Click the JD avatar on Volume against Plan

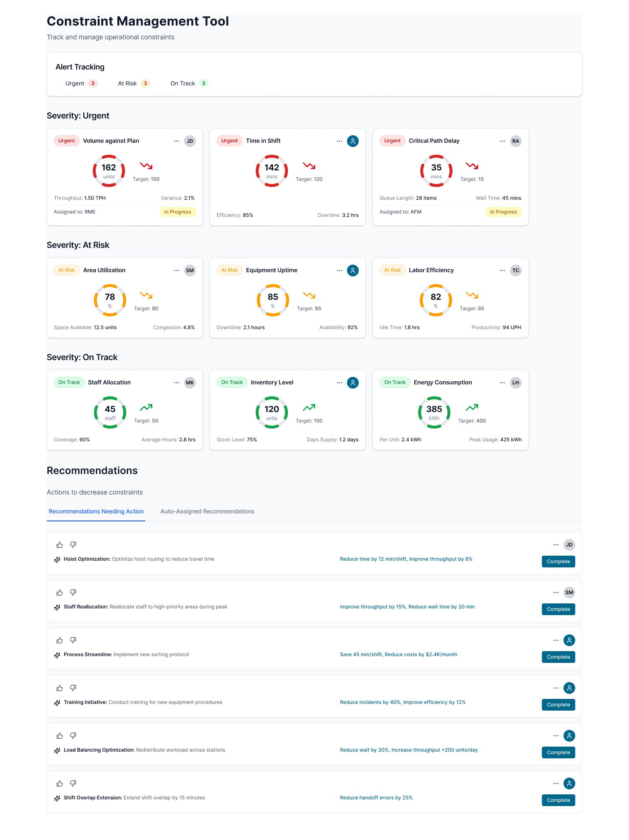[190, 141]
